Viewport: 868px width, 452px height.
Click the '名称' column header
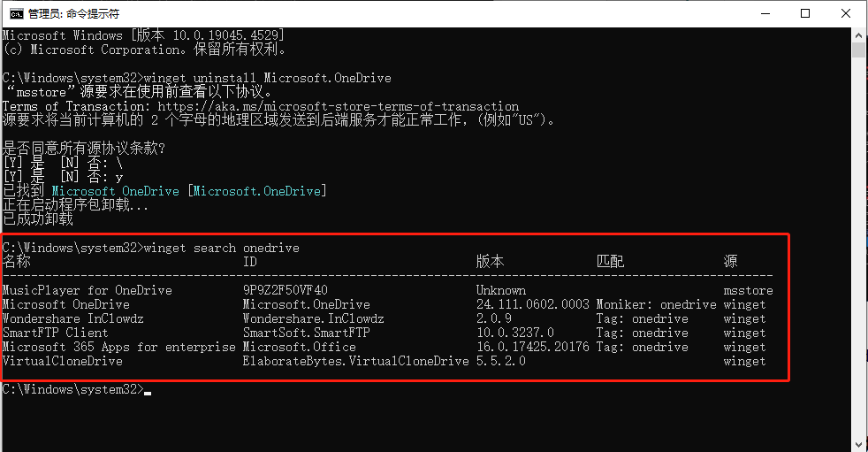pyautogui.click(x=17, y=262)
